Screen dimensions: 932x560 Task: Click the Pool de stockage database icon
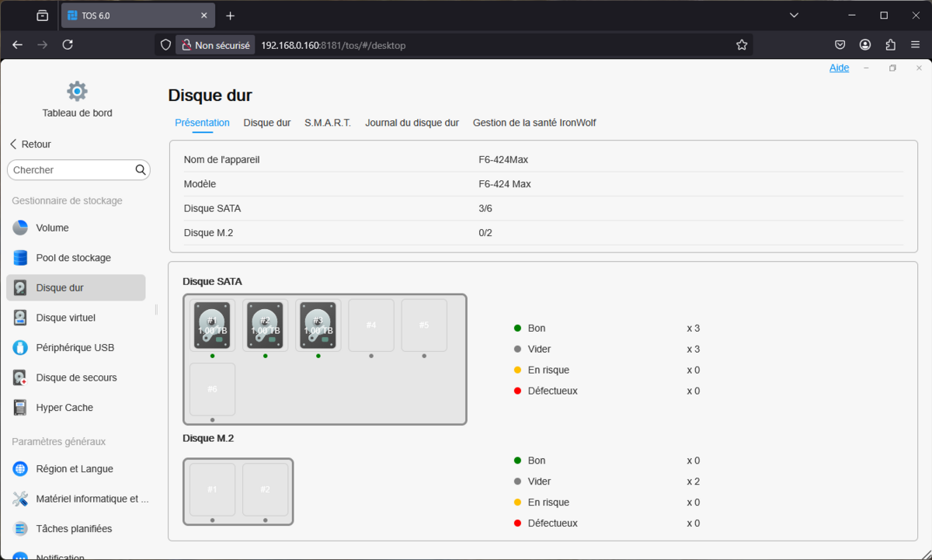pos(20,258)
